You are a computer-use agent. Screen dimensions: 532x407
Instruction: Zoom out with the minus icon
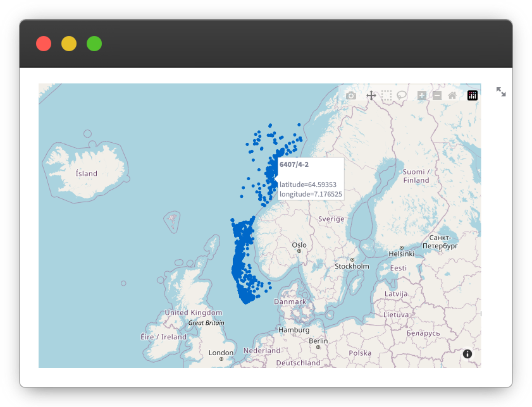pos(437,95)
